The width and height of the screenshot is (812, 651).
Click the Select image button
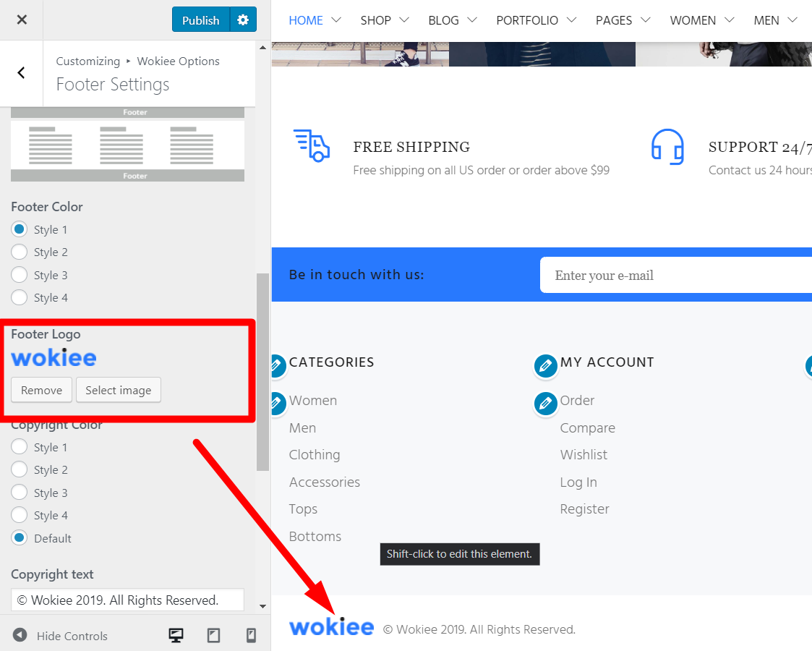(x=119, y=390)
